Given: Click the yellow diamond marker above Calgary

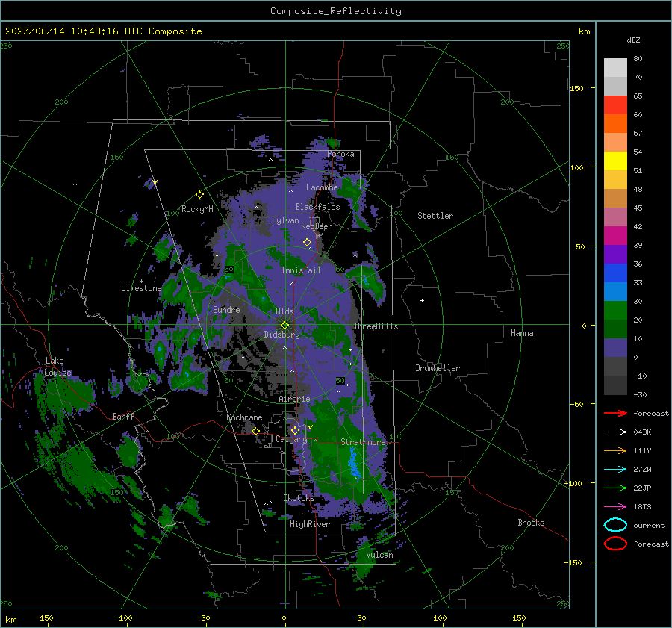Looking at the screenshot, I should [x=295, y=430].
